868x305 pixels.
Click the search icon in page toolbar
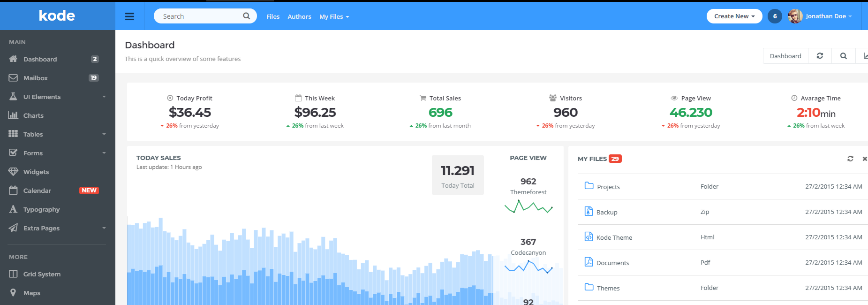click(843, 56)
